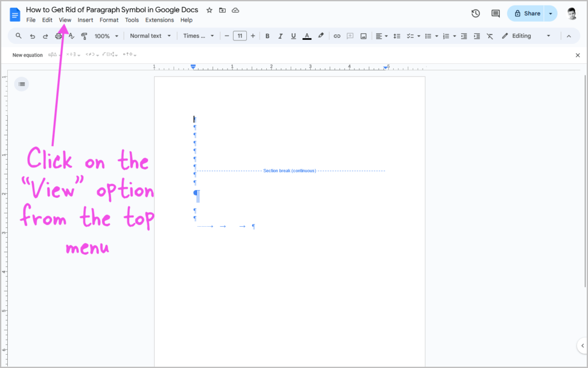Open the Edit menu
Image resolution: width=588 pixels, height=368 pixels.
(x=47, y=21)
